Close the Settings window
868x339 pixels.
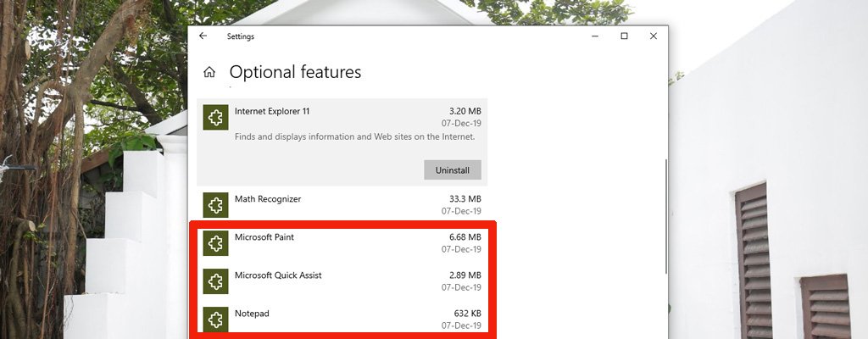click(x=653, y=36)
